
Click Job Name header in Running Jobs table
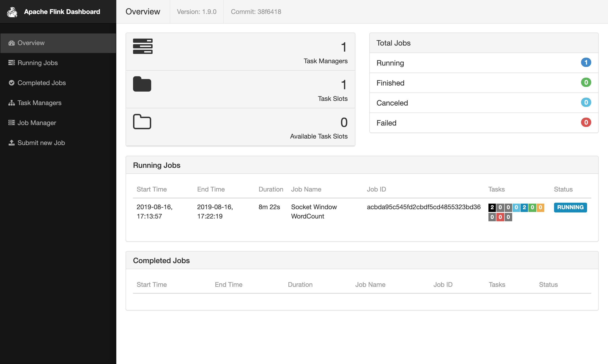point(306,189)
